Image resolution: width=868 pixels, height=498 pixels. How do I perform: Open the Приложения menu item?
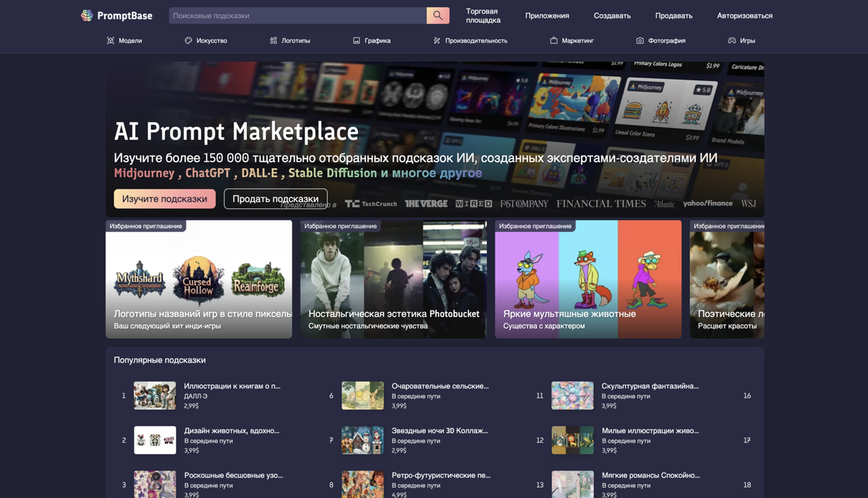[x=547, y=15]
